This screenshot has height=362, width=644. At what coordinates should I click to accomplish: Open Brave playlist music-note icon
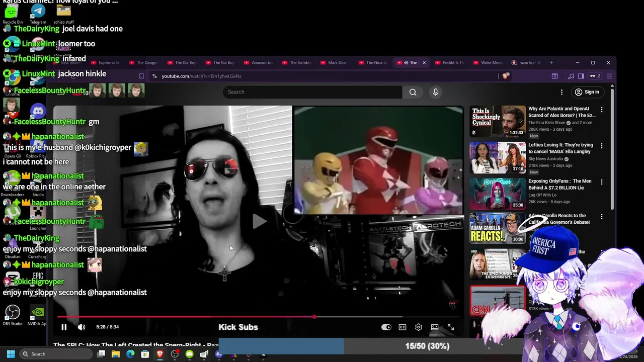point(571,76)
